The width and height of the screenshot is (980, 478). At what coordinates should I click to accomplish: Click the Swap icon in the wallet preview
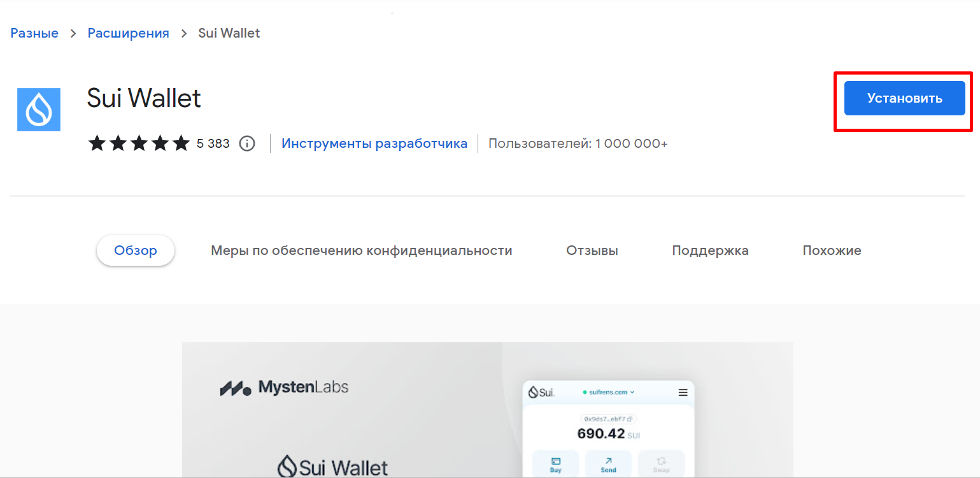coord(661,460)
